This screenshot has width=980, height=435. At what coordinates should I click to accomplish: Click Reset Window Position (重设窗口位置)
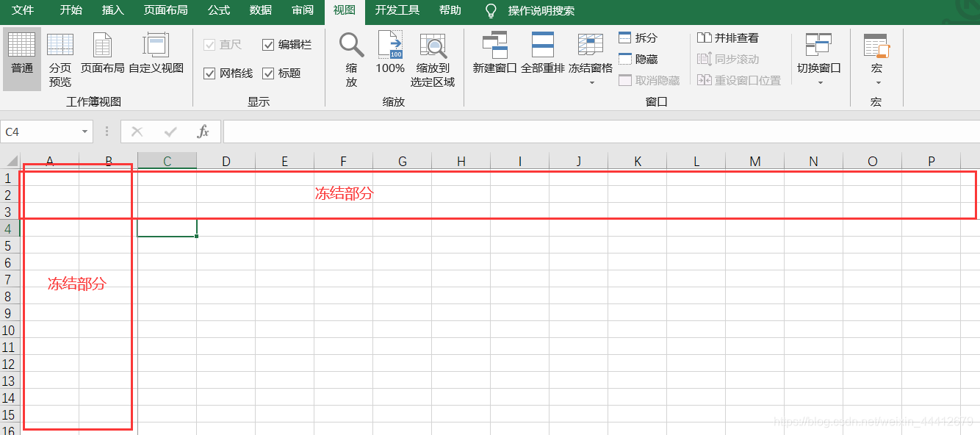(x=738, y=80)
